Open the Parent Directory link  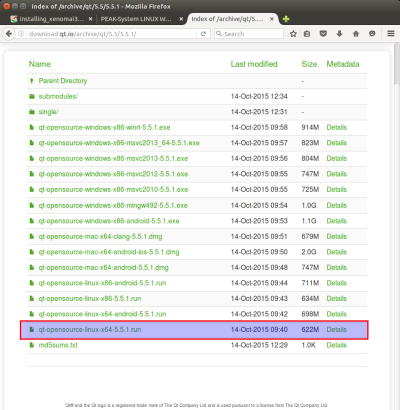(63, 81)
